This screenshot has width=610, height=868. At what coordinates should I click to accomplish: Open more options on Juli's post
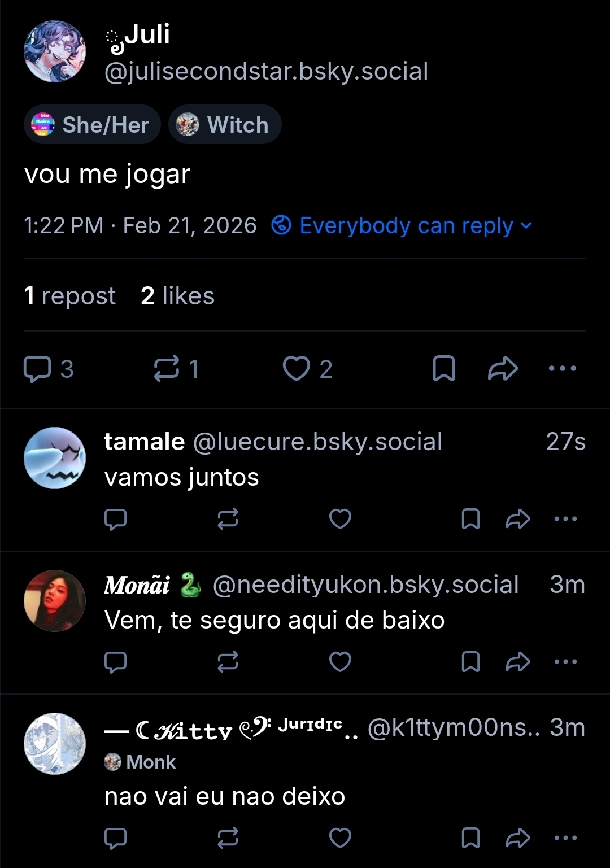563,369
